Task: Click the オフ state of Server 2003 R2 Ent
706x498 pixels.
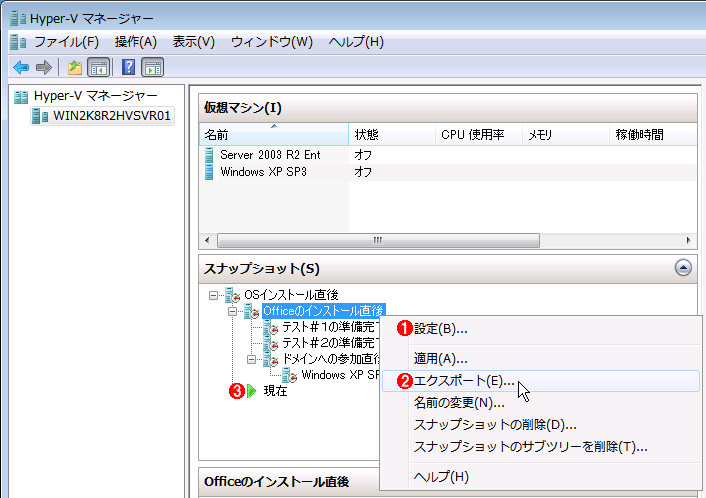Action: 363,155
